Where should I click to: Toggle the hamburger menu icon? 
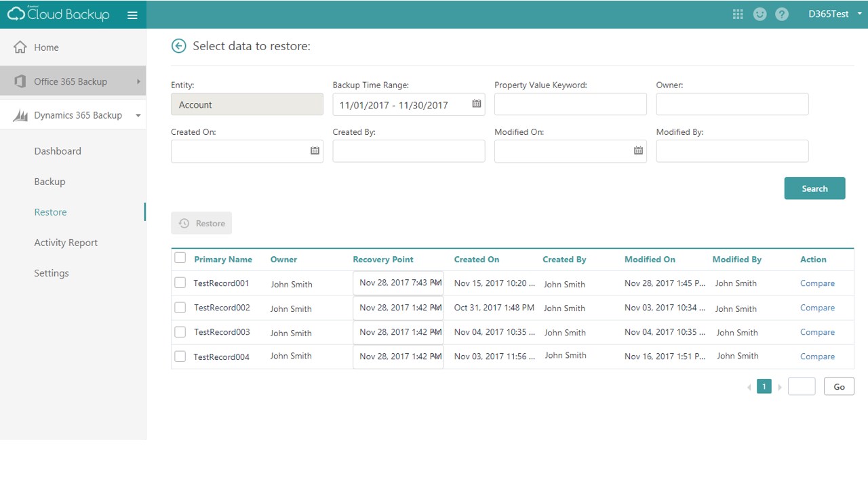point(132,15)
